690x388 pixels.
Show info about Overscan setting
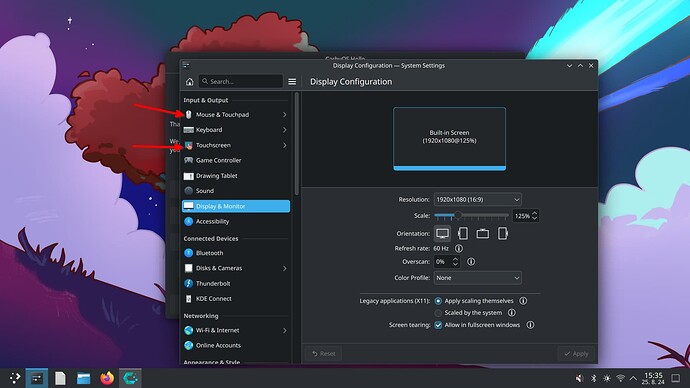click(x=471, y=261)
